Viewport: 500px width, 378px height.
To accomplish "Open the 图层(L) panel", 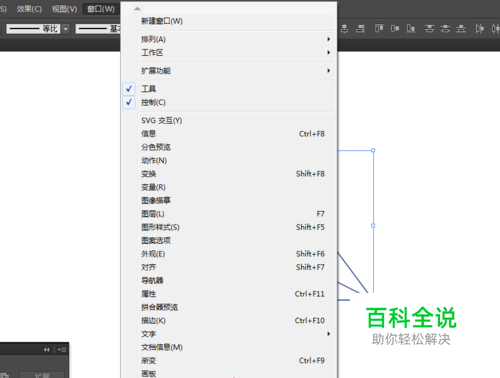I will (230, 214).
